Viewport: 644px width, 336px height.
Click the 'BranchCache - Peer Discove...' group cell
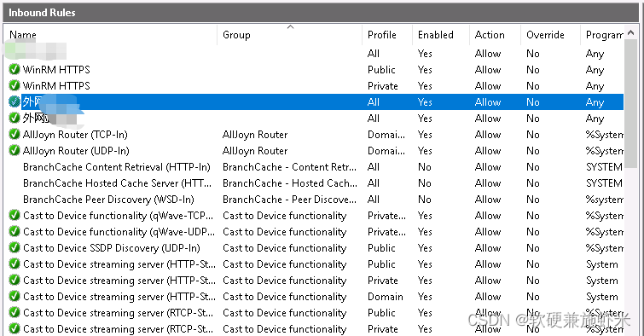[289, 200]
